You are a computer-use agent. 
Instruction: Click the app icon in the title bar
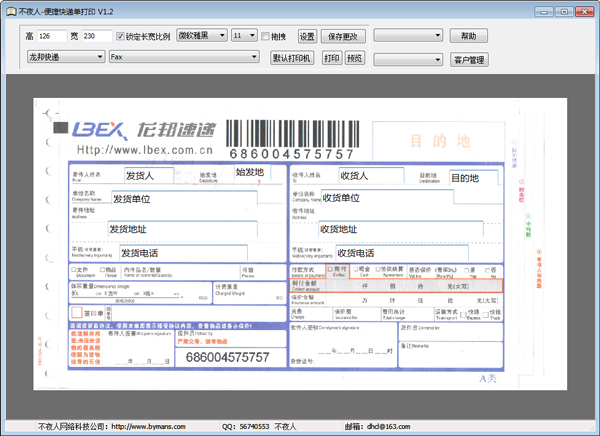click(11, 11)
